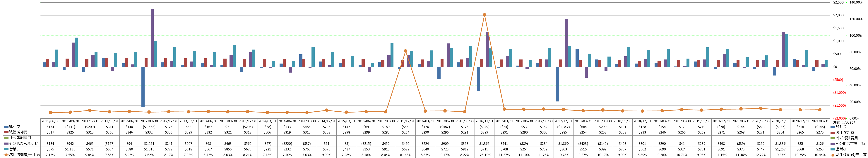The height and width of the screenshot is (158, 868).
Task: Select the ($1,342) net income cell
Action: pyautogui.click(x=563, y=127)
